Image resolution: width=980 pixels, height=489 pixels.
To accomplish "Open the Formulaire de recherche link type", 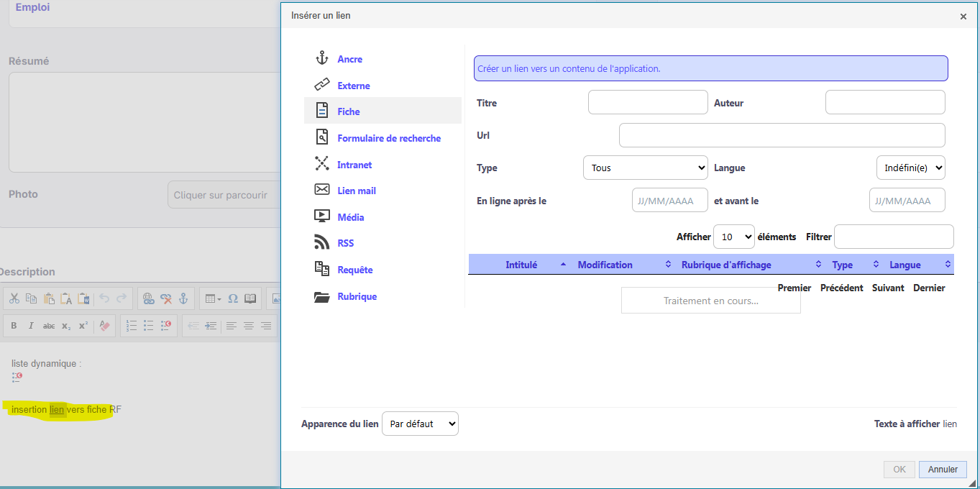I will [x=388, y=138].
